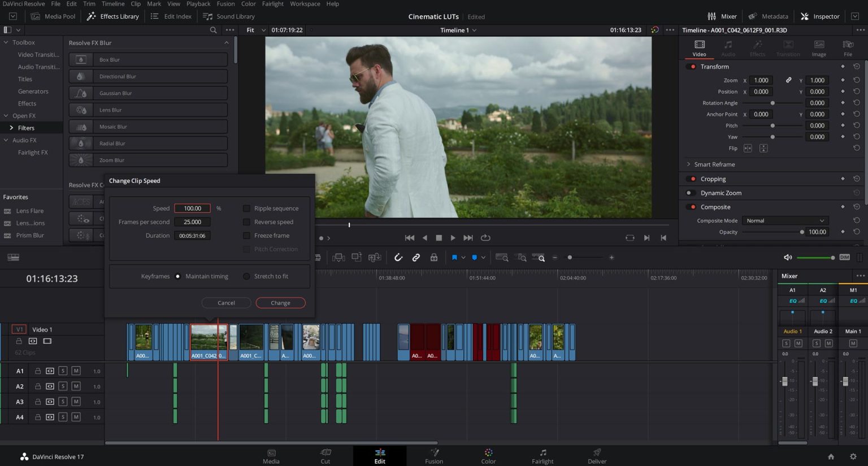The height and width of the screenshot is (466, 868).
Task: Switch to the Color page
Action: pyautogui.click(x=488, y=456)
